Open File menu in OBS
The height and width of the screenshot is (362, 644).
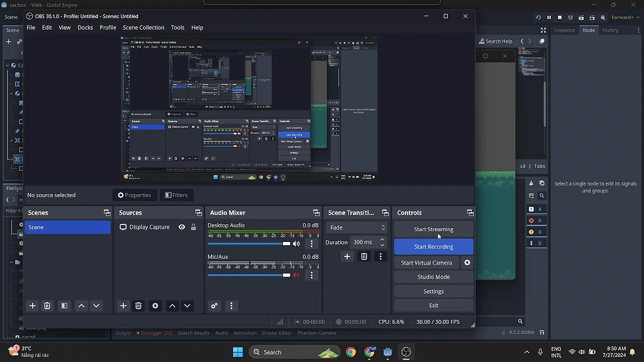[x=31, y=28]
